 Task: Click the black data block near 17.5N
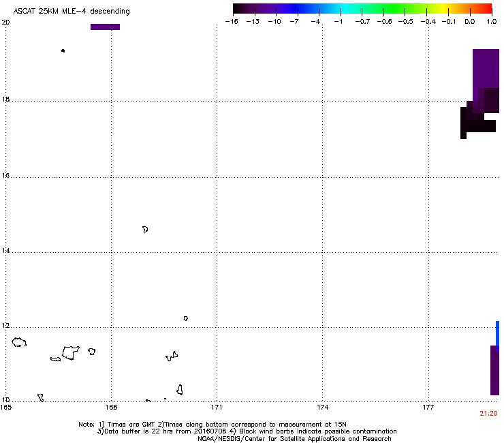[x=478, y=126]
